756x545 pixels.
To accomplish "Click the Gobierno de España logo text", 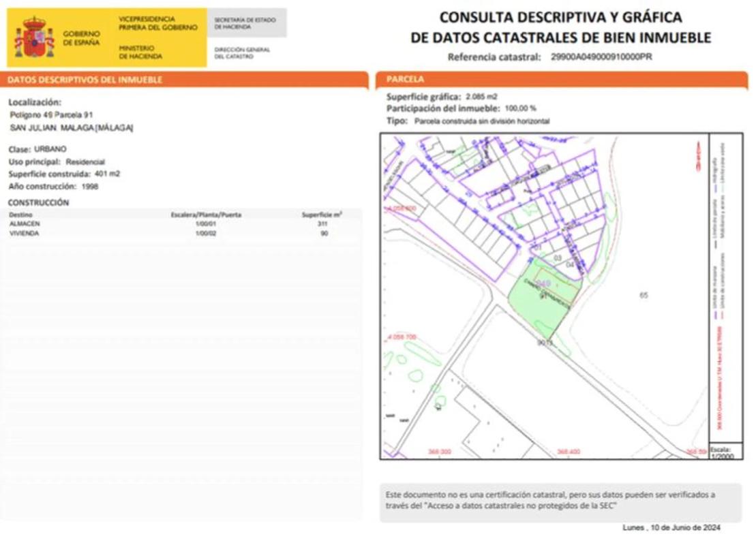I will (81, 38).
